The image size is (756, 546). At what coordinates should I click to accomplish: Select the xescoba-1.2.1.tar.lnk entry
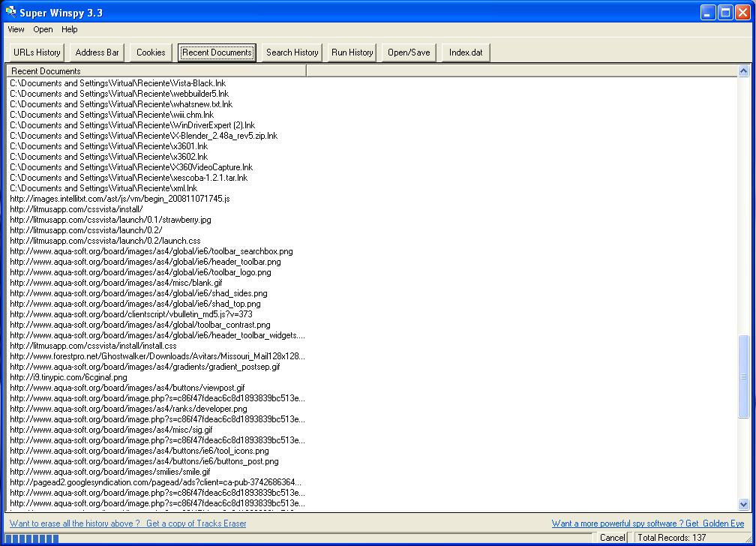[129, 178]
